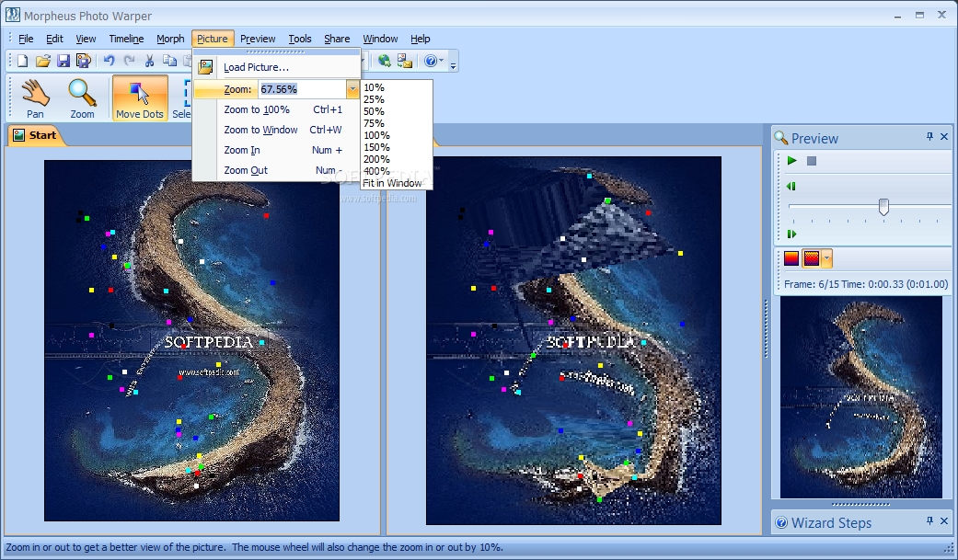Choose Fit in Window from zoom list

point(392,183)
